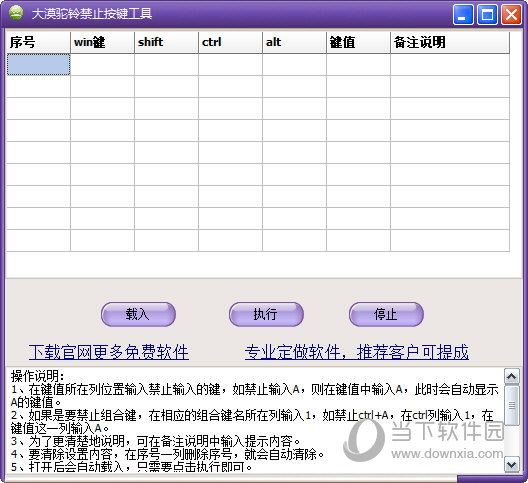Screen dimensions: 528x483
Task: Click the 执行 execute button
Action: pos(266,314)
